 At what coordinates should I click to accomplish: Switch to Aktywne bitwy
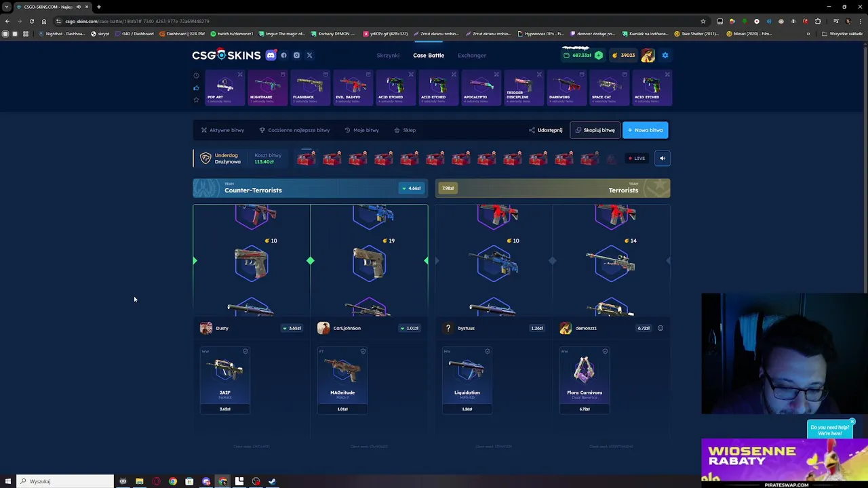point(222,130)
